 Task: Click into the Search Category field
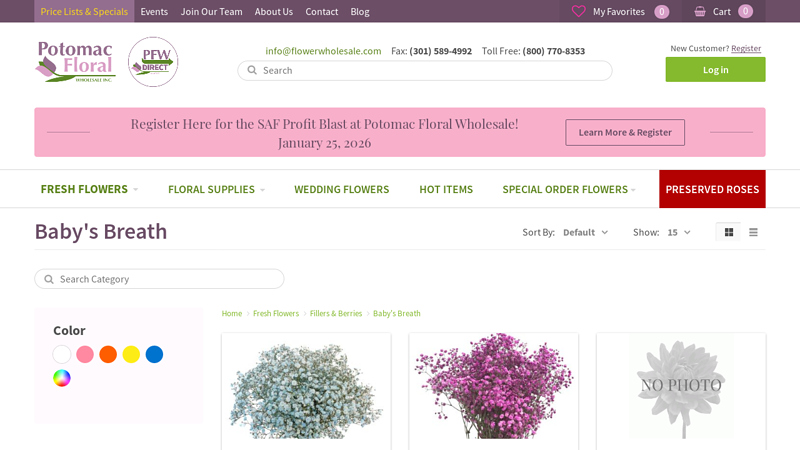point(165,279)
